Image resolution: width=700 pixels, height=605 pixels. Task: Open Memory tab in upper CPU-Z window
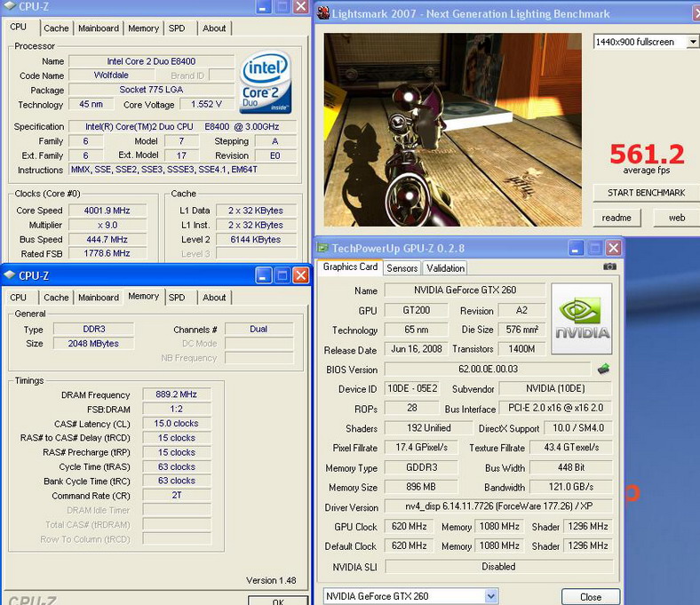[143, 28]
